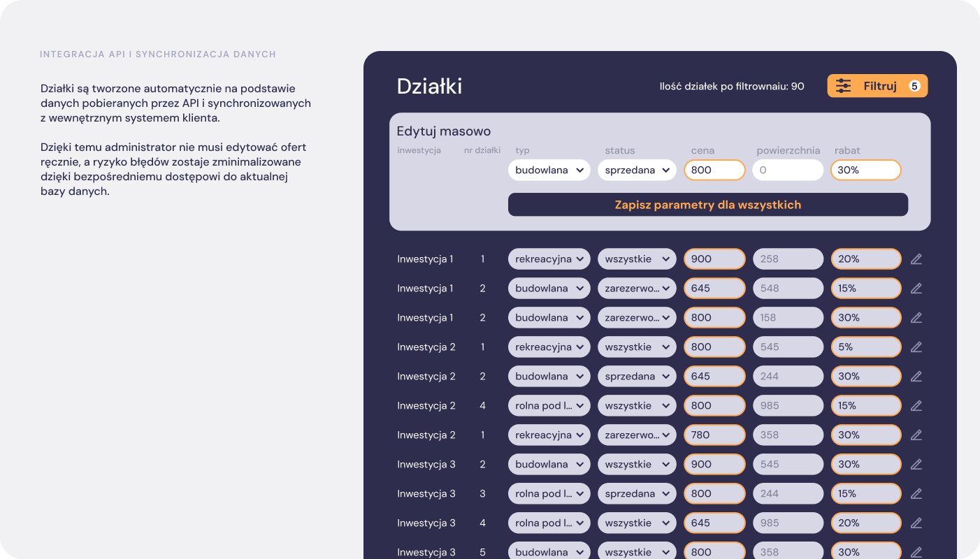
Task: Click the edit pencil for Inwestycja 1 plot 1
Action: point(916,259)
